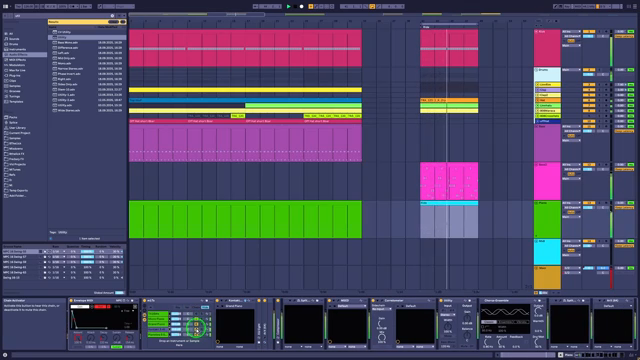The width and height of the screenshot is (640, 360).
Task: Open Current Project in browser places
Action: pos(19,133)
